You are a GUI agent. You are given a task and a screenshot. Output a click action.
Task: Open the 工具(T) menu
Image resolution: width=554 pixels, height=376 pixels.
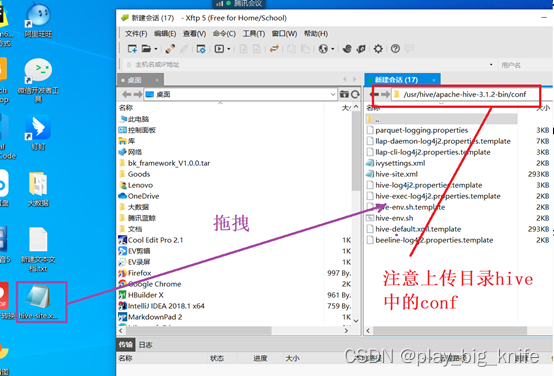point(254,34)
